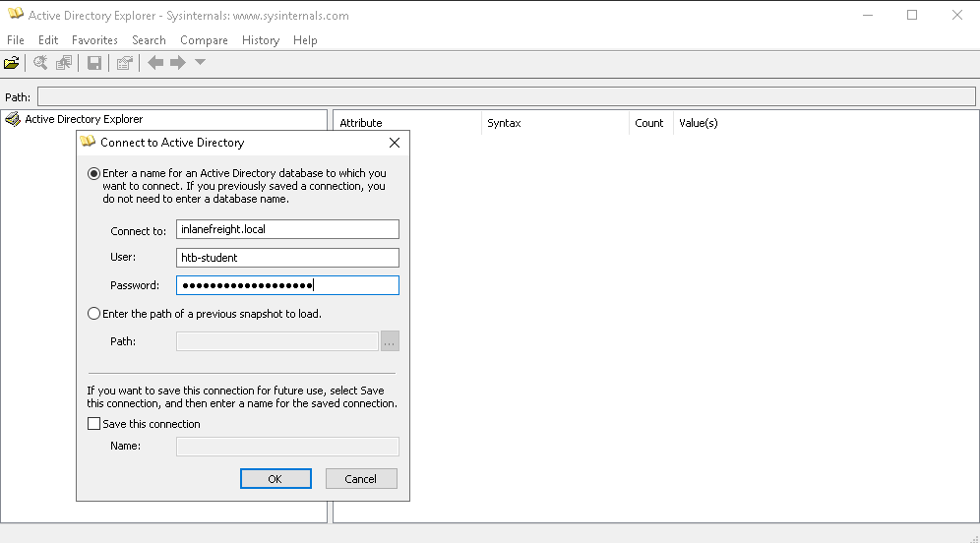Click the Connect to field with inlanefreight.local
This screenshot has width=980, height=543.
[287, 229]
